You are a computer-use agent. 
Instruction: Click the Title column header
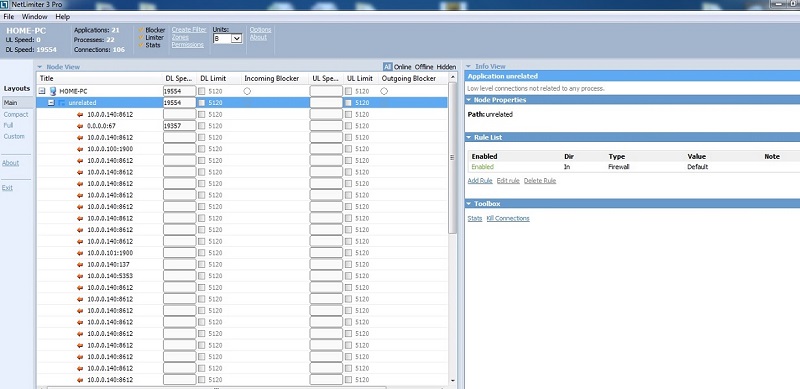(x=99, y=79)
